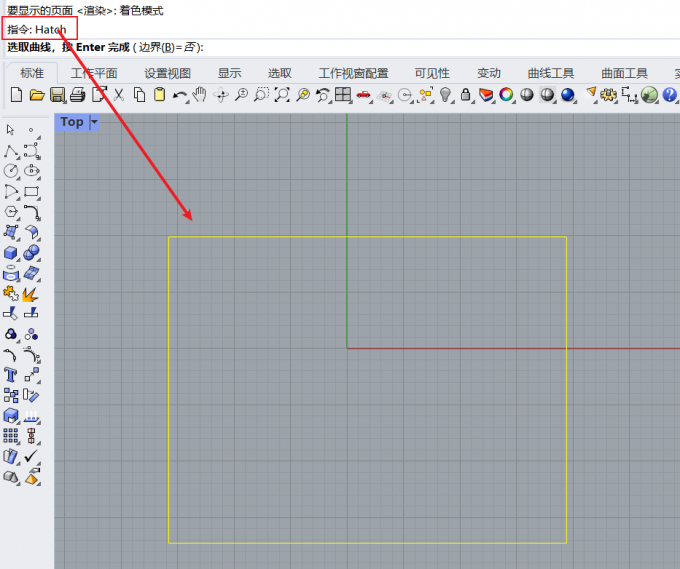The width and height of the screenshot is (680, 569).
Task: Click the Hide objects lightbulb icon
Action: point(445,95)
